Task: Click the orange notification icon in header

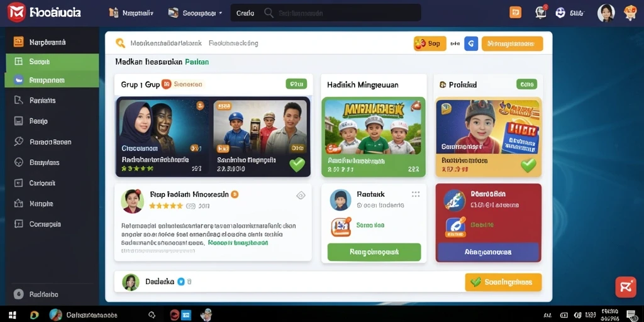Action: [x=516, y=13]
